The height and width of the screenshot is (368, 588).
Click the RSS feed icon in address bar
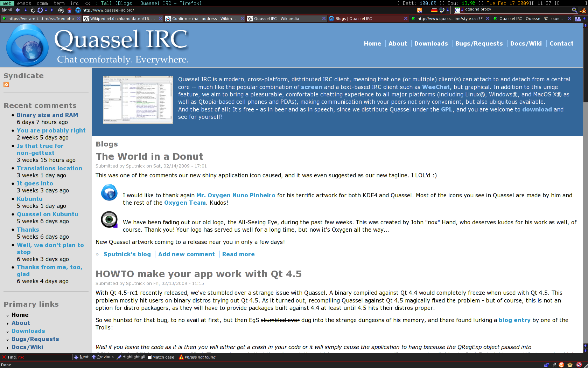coord(420,10)
